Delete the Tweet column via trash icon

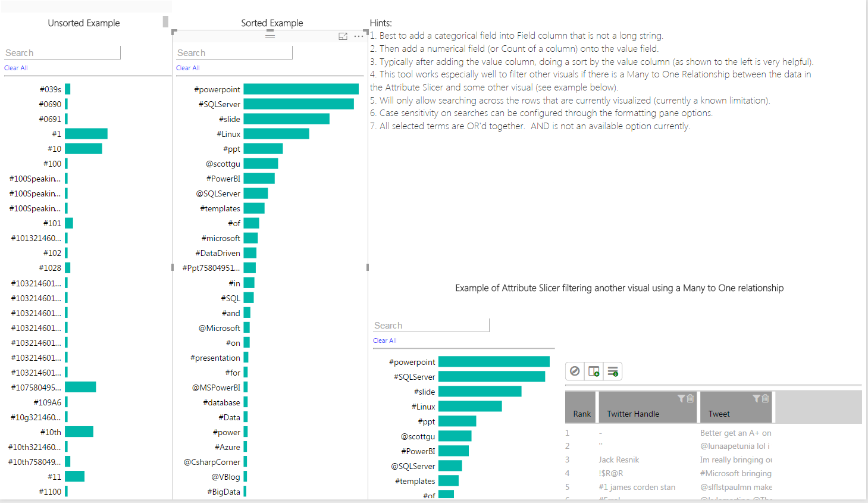pyautogui.click(x=765, y=398)
